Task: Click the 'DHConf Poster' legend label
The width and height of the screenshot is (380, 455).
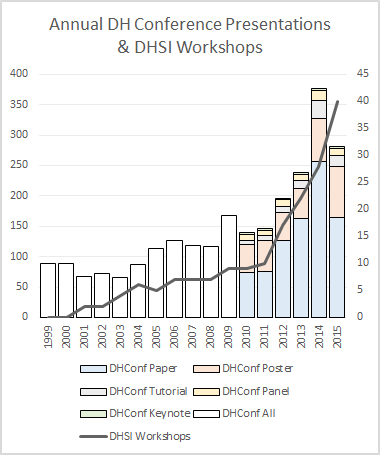Action: 257,368
